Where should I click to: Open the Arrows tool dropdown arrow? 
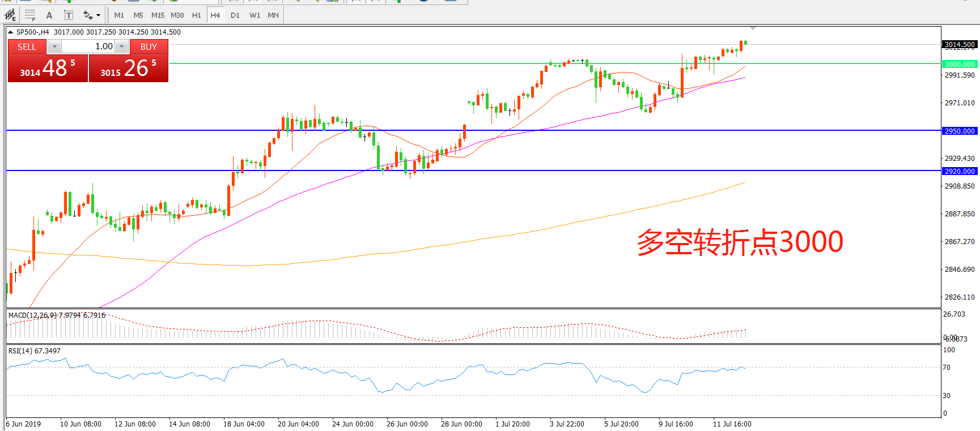point(99,15)
